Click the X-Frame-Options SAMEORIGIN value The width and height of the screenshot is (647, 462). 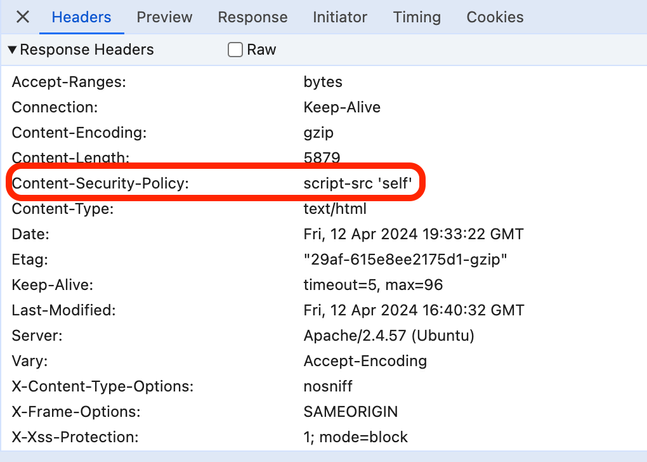click(x=350, y=412)
